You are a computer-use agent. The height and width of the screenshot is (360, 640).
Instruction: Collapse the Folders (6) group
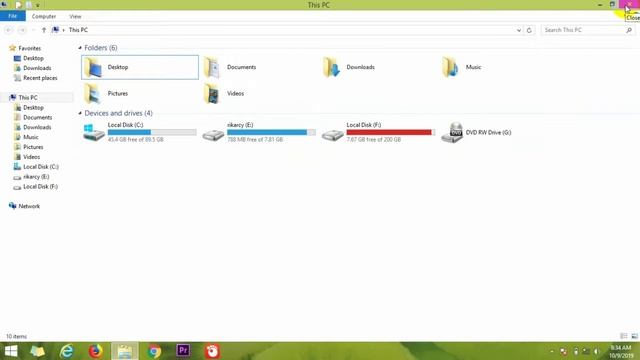(80, 48)
